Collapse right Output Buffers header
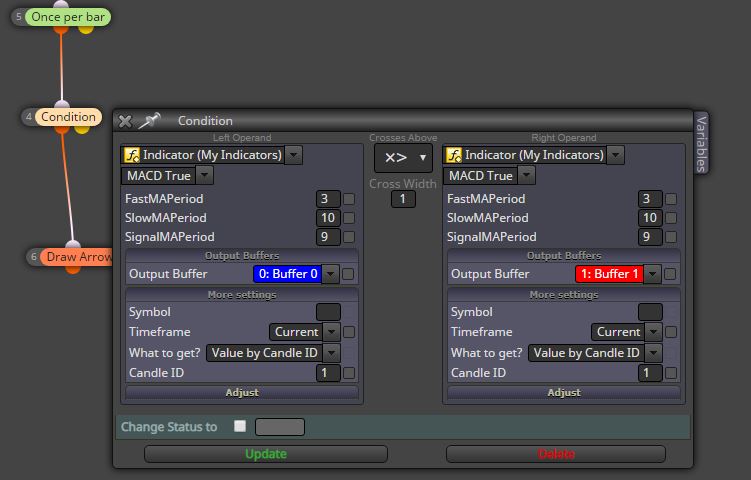Screen dimensions: 751x480 point(564,255)
